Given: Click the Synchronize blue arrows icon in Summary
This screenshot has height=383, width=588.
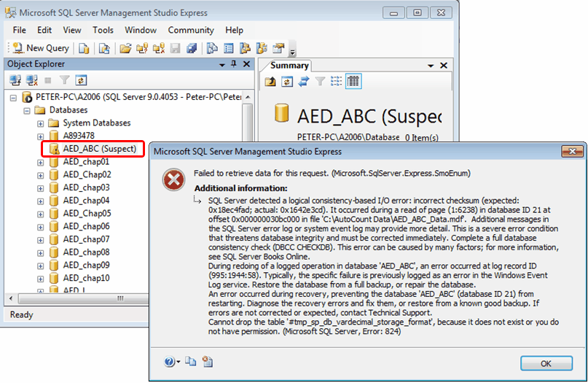Looking at the screenshot, I should click(303, 81).
